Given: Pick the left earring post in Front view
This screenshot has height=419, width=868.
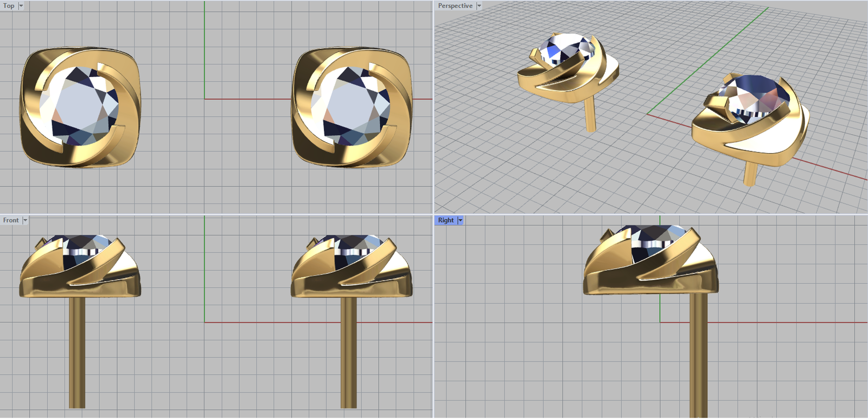Looking at the screenshot, I should coord(77,353).
